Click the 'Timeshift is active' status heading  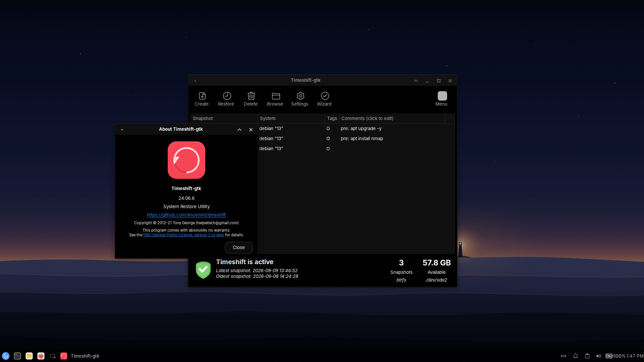pos(245,262)
